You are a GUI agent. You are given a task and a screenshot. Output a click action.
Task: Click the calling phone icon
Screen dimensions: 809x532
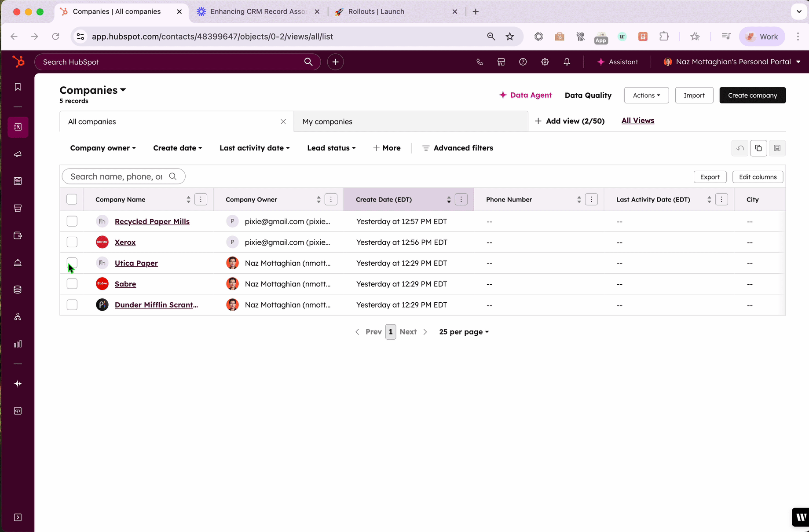point(480,62)
